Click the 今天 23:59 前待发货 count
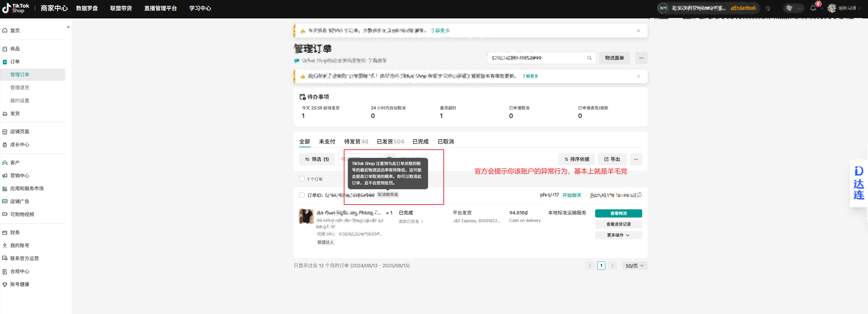Screen dimensions: 868x314 303,116
